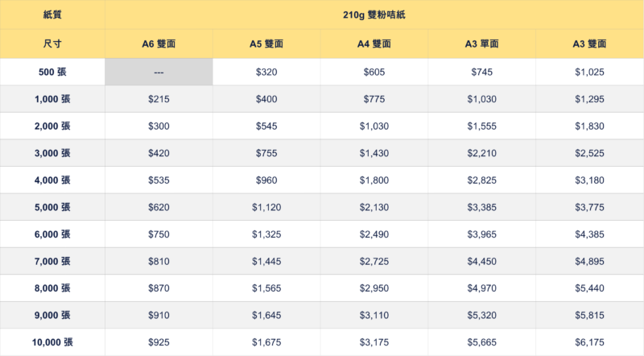Select the $6,175 price cell
The height and width of the screenshot is (356, 644).
point(590,342)
